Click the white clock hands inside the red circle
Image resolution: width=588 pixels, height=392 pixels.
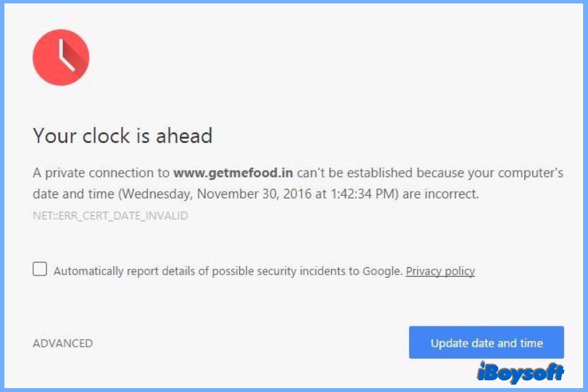click(x=65, y=56)
